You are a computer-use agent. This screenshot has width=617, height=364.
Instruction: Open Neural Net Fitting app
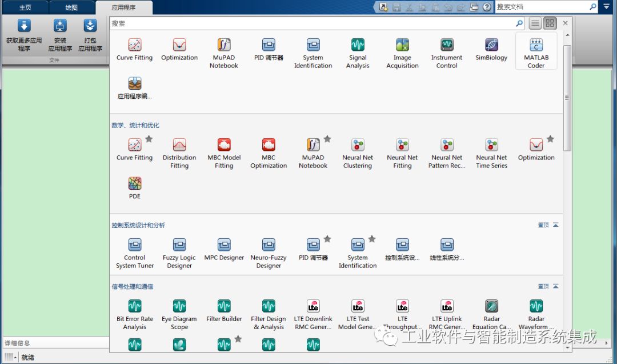[x=402, y=154]
